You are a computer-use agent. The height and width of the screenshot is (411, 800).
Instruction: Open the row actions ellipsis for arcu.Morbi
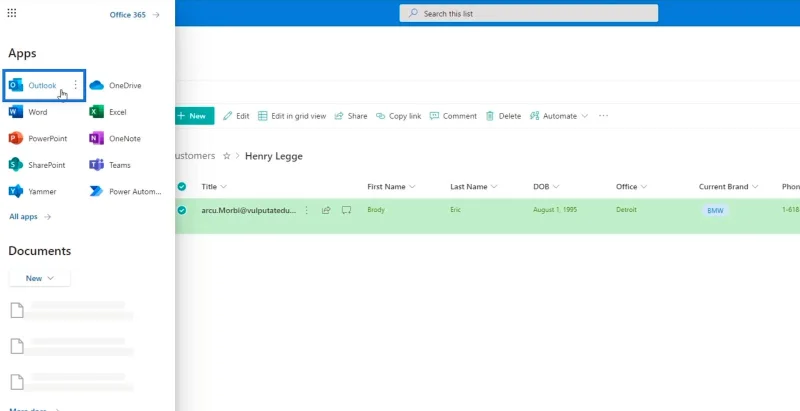tap(307, 210)
